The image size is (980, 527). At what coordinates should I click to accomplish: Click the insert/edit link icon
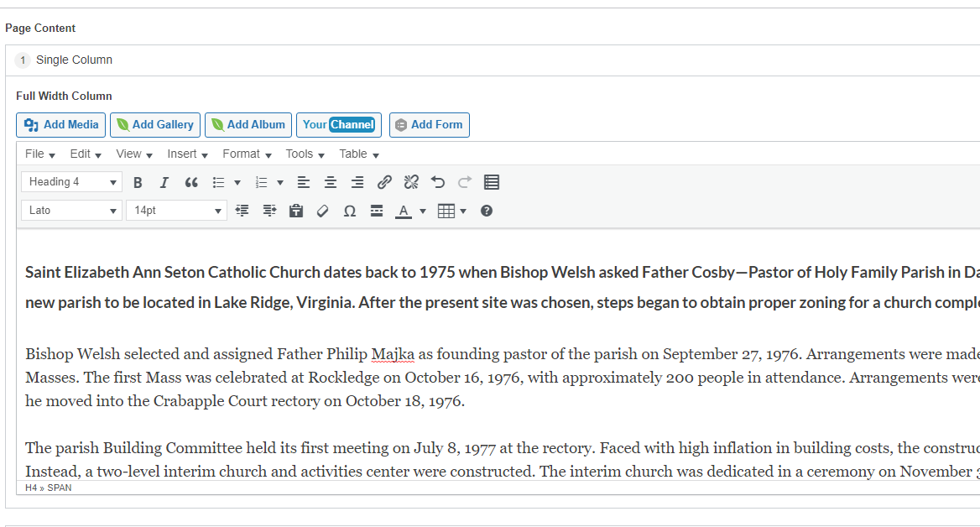384,183
